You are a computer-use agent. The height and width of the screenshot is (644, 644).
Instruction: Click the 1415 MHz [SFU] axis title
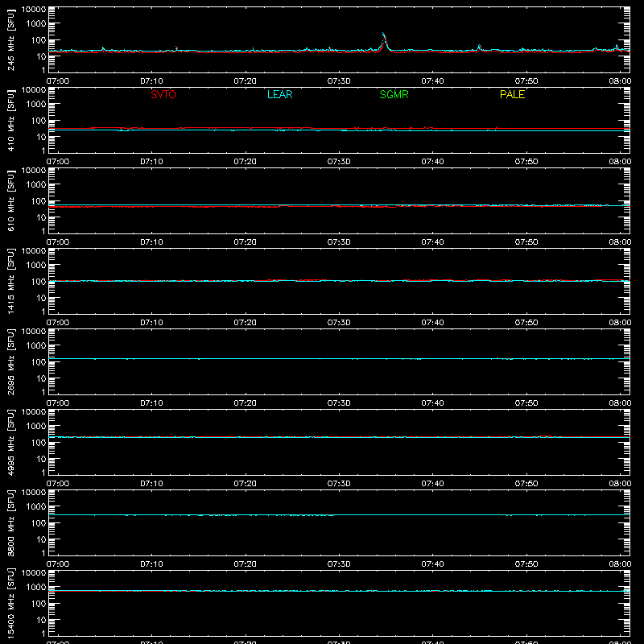click(x=10, y=281)
